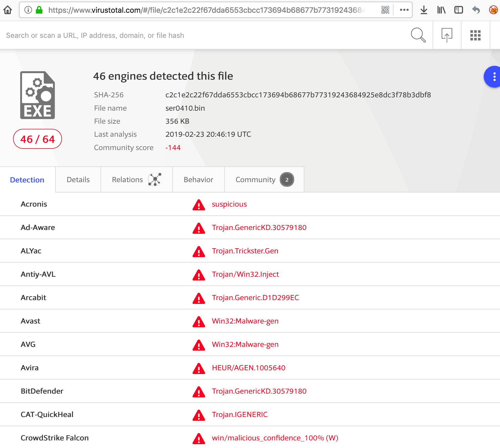Viewport: 500px width, 448px height.
Task: Click the Arcabit engine name
Action: point(33,297)
